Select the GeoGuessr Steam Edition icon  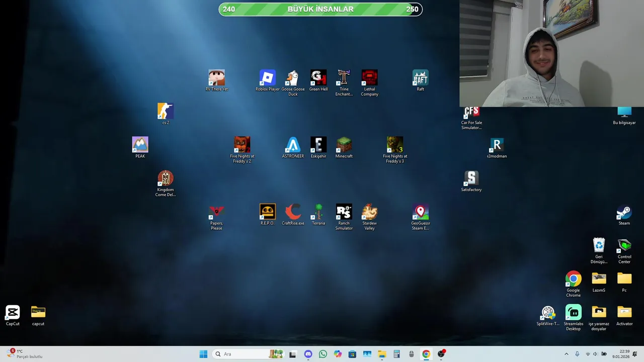[x=420, y=217]
